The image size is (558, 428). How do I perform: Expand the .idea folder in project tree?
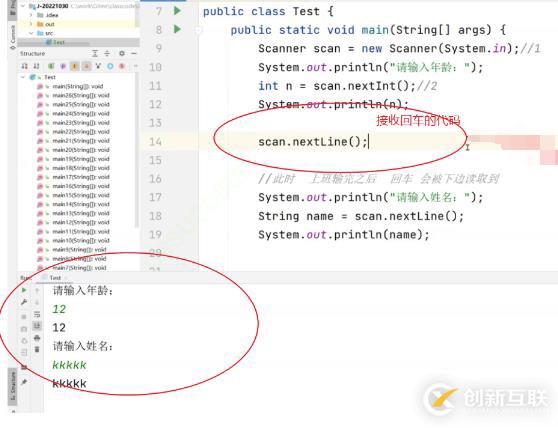(x=31, y=15)
